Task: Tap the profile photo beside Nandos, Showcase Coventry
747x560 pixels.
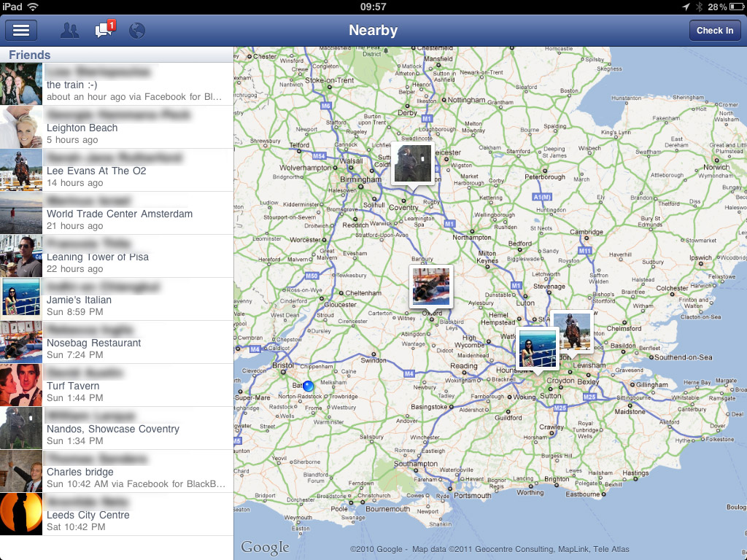Action: [21, 428]
